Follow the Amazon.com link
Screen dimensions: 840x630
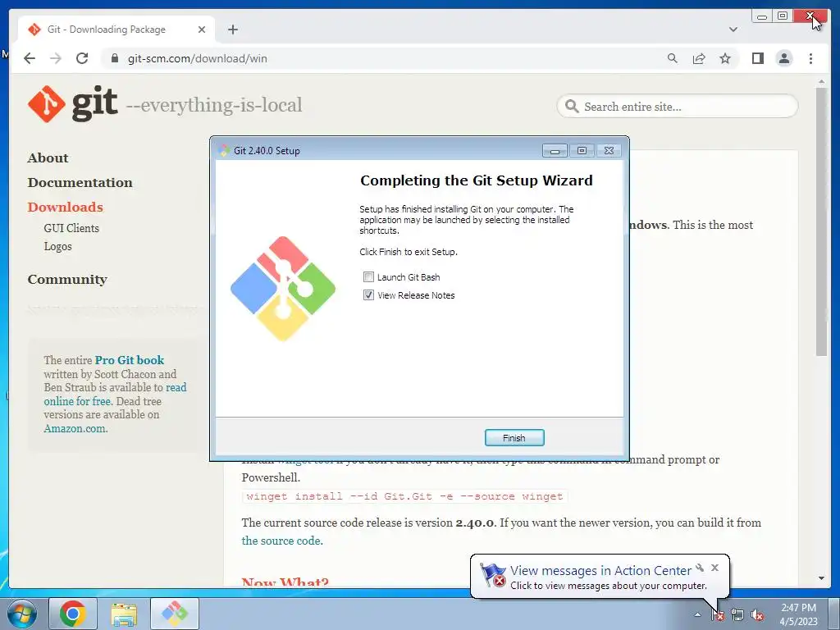75,428
